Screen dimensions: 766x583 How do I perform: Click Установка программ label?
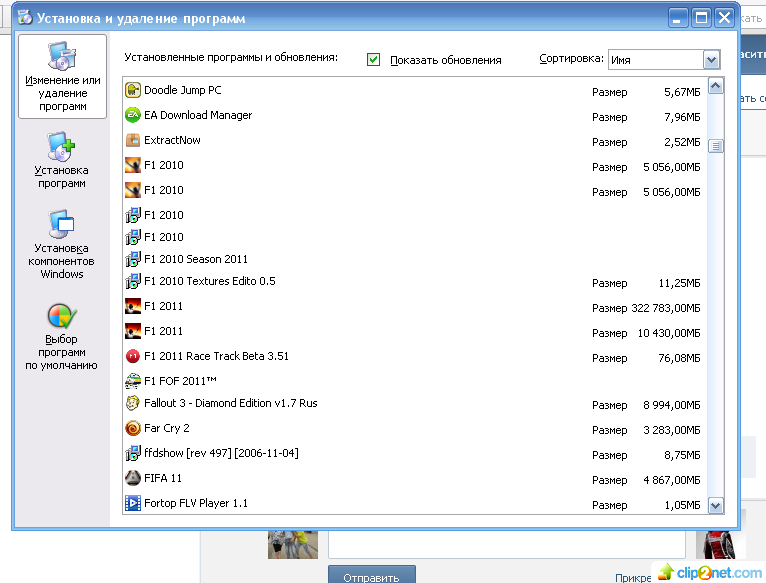pyautogui.click(x=62, y=177)
